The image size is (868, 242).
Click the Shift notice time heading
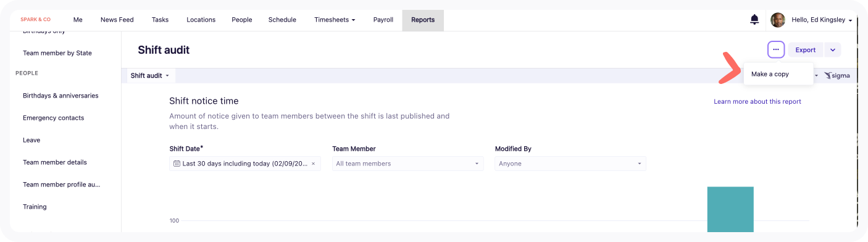click(x=204, y=101)
